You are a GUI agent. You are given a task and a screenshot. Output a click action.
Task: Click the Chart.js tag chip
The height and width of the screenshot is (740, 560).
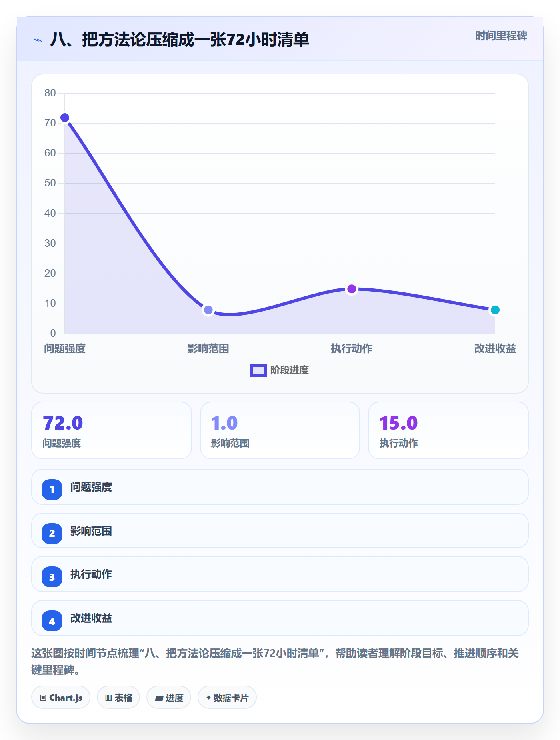(61, 697)
